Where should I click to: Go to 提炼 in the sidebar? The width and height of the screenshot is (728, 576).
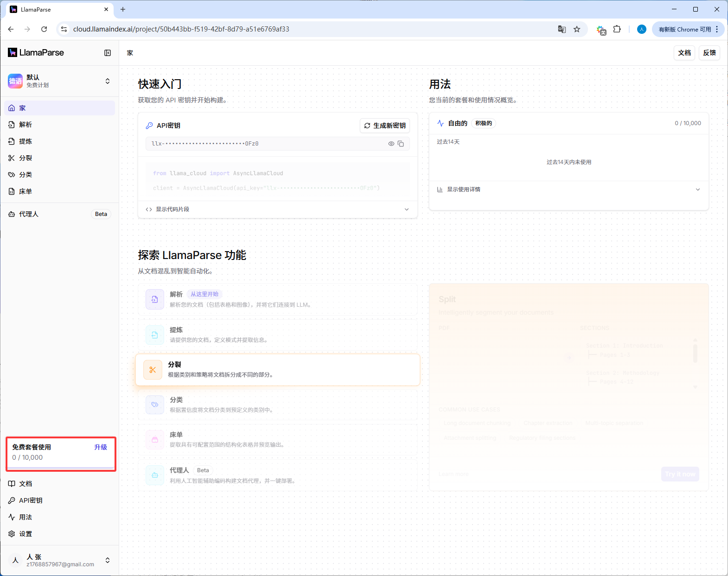(59, 141)
